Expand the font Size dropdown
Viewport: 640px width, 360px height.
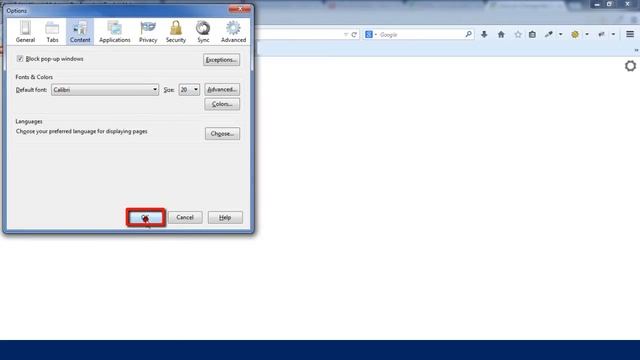pyautogui.click(x=189, y=90)
